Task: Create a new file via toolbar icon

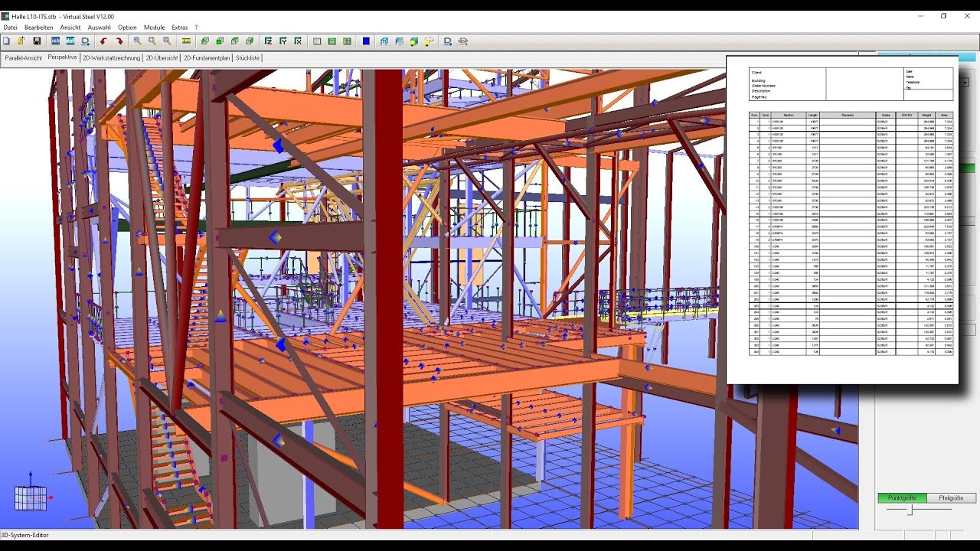Action: click(x=7, y=41)
